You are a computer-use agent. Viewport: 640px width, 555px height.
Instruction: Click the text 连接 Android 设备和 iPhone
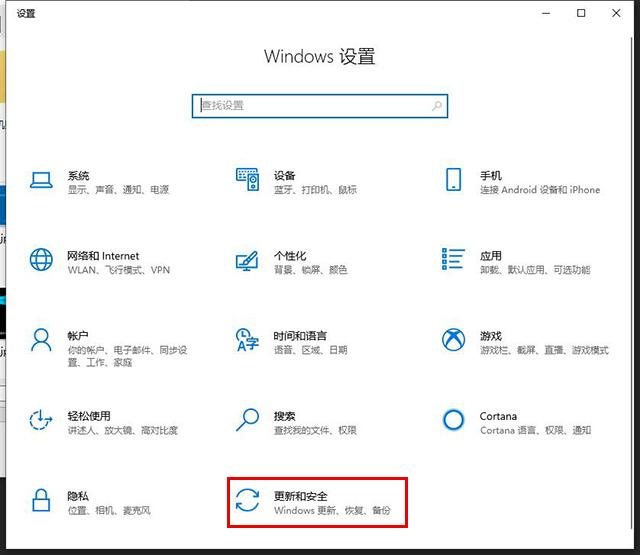pos(540,190)
